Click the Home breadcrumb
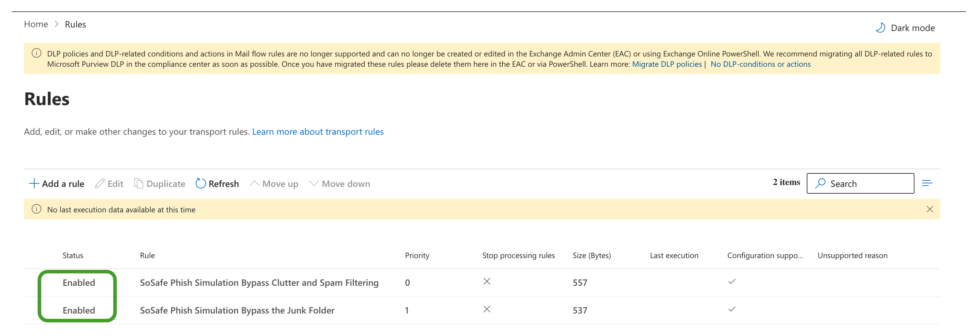980x336 pixels. pos(36,24)
